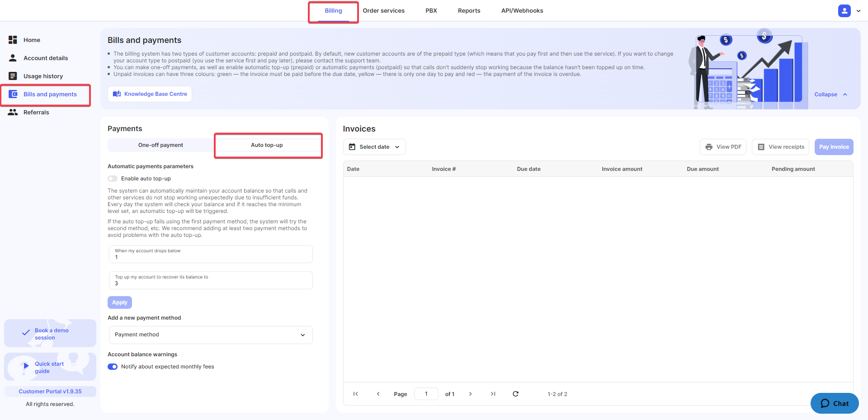Viewport: 868px width, 420px height.
Task: Open the Knowledge Base Centre link
Action: [x=150, y=94]
